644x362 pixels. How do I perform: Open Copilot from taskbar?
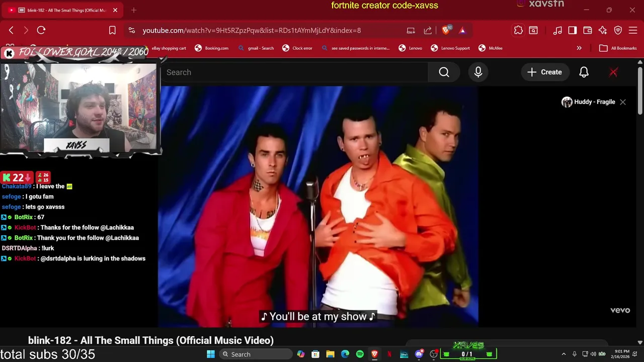[301, 354]
